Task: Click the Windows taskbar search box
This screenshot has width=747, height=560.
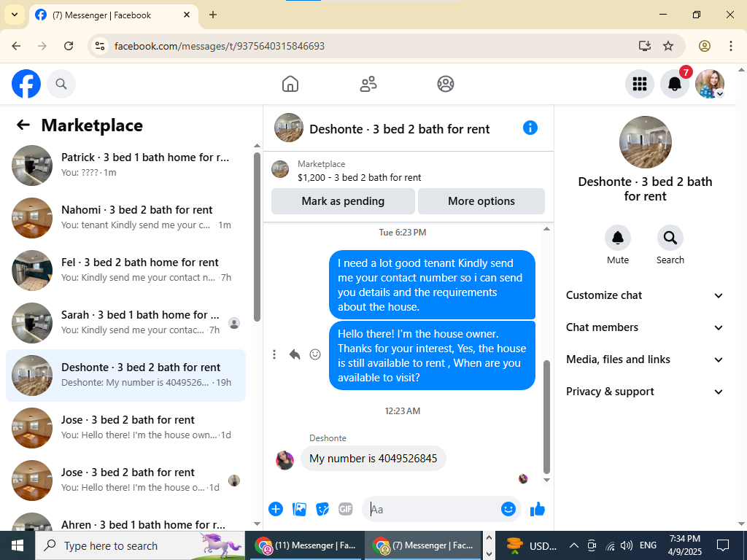Action: pos(140,545)
